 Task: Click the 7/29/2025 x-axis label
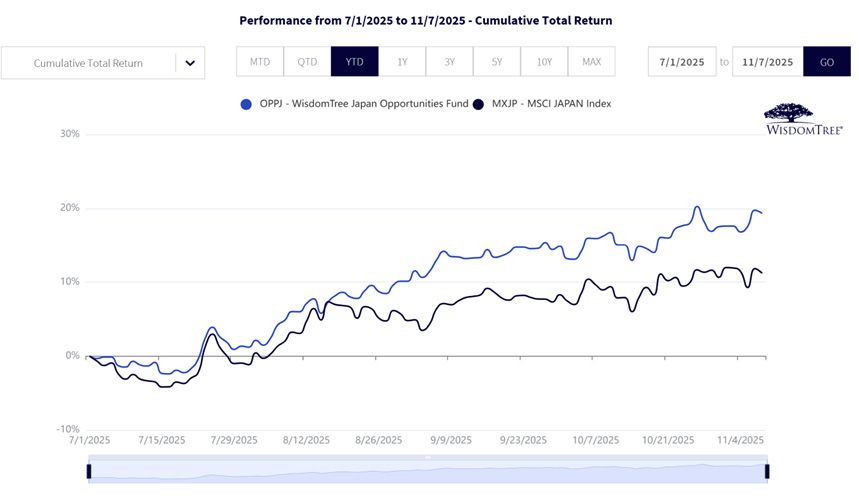[234, 440]
